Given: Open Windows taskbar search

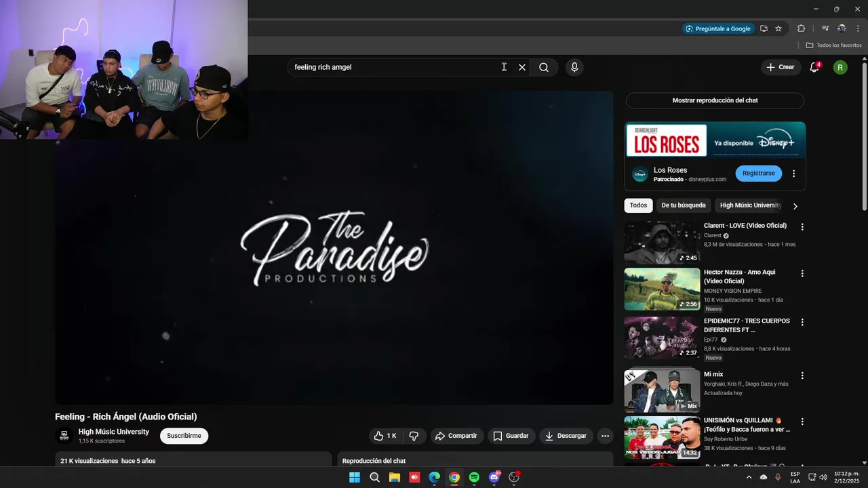Looking at the screenshot, I should [374, 477].
